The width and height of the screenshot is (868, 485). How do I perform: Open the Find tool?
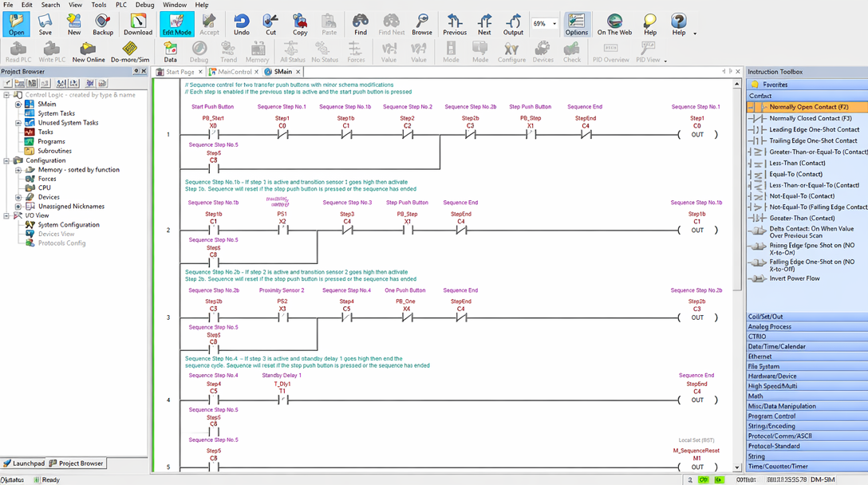coord(361,25)
